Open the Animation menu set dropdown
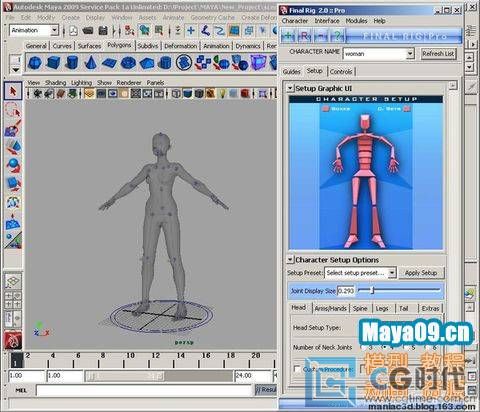Image resolution: width=480 pixels, height=412 pixels. pos(54,31)
